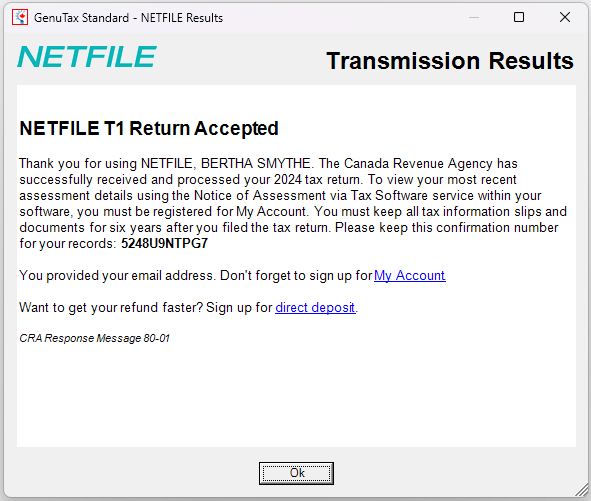This screenshot has height=501, width=591.
Task: Click the GenuTax app icon in title bar
Action: tap(20, 17)
